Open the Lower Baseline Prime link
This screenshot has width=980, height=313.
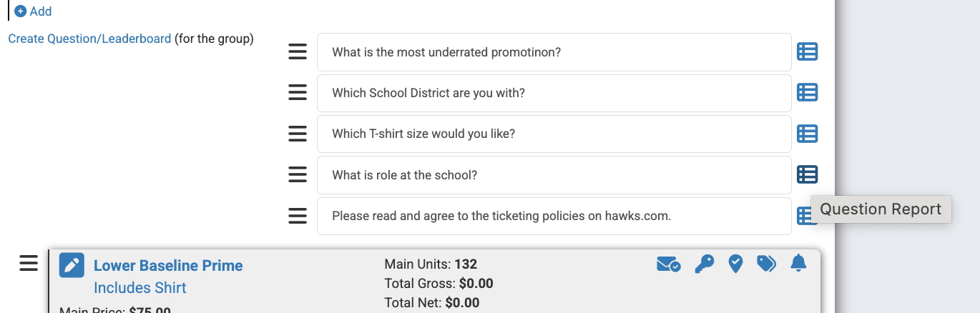click(x=168, y=266)
